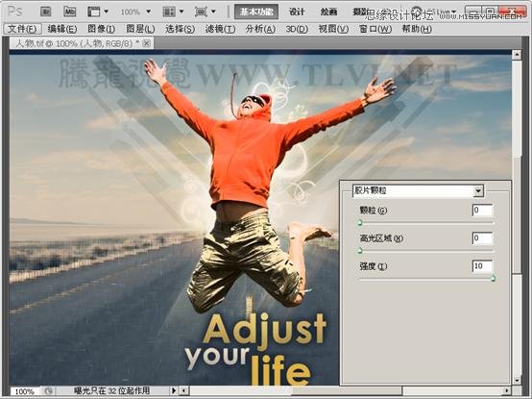The width and height of the screenshot is (532, 399).
Task: Open the 分析(A) menu
Action: click(x=260, y=29)
